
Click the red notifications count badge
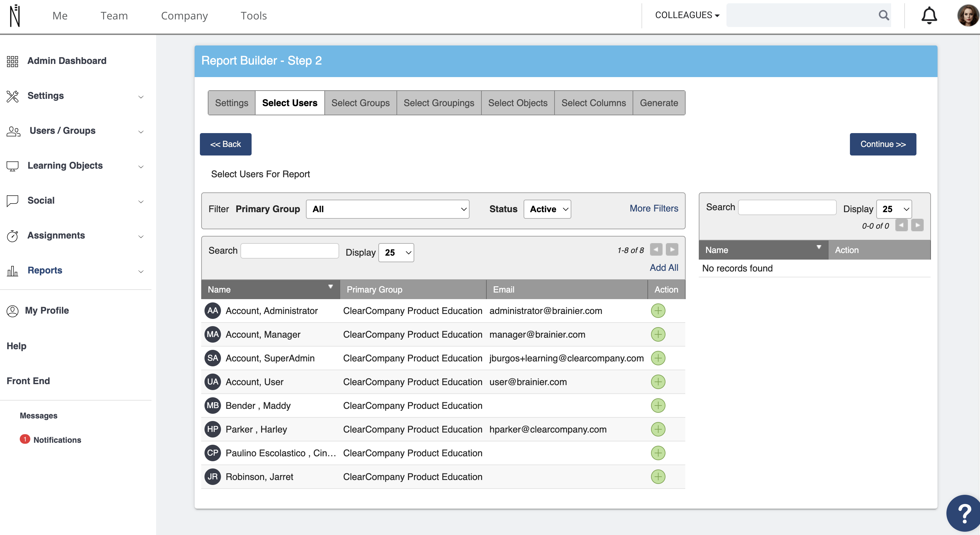tap(25, 439)
